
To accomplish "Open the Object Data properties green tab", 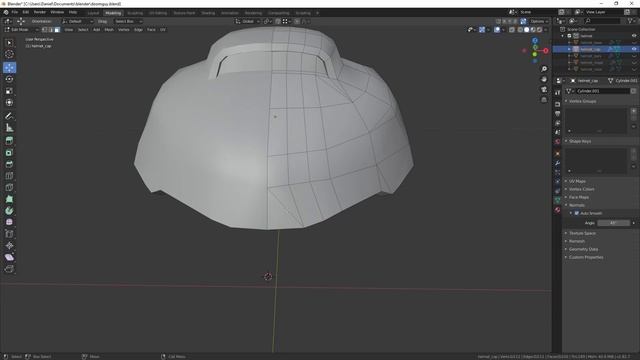I will click(558, 200).
